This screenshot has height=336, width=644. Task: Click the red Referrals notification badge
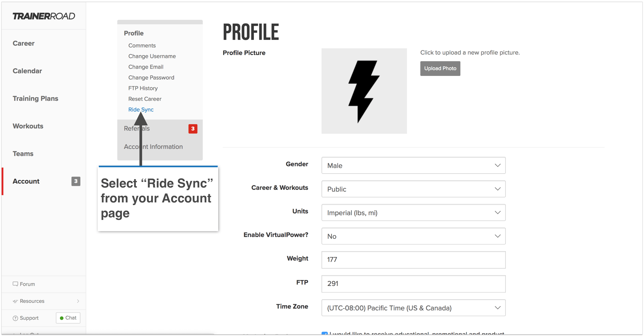[x=193, y=129]
